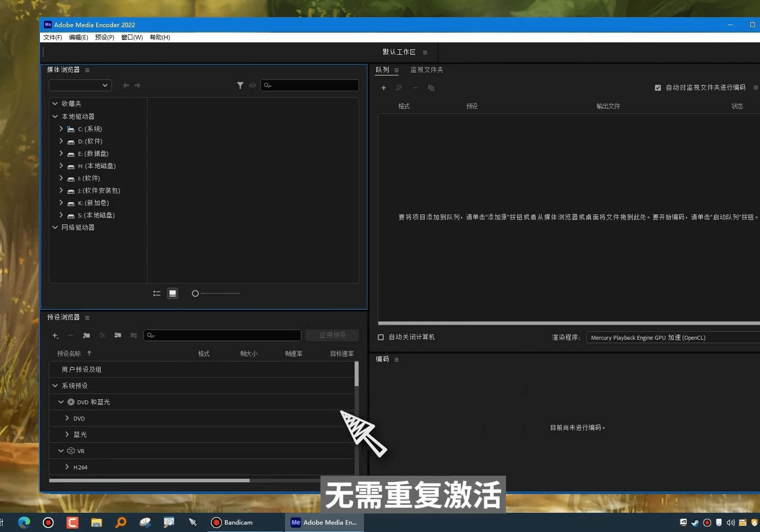Select the J: (软件安装包) drive

tap(99, 190)
